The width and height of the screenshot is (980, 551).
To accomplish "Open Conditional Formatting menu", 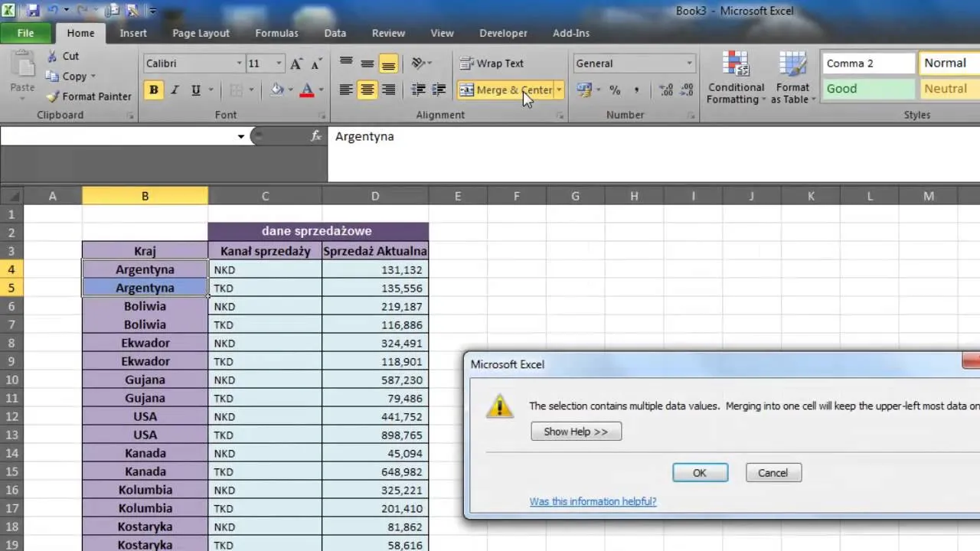I will click(x=736, y=78).
